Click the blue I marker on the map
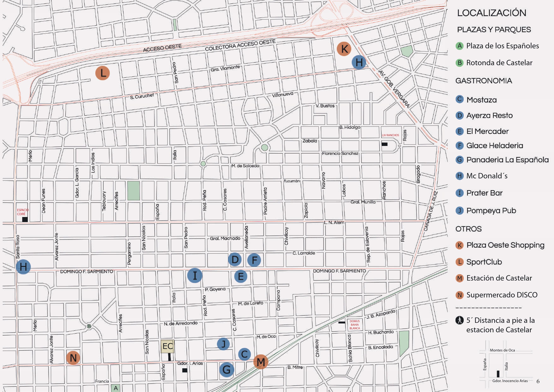This screenshot has height=392, width=554. tap(195, 275)
